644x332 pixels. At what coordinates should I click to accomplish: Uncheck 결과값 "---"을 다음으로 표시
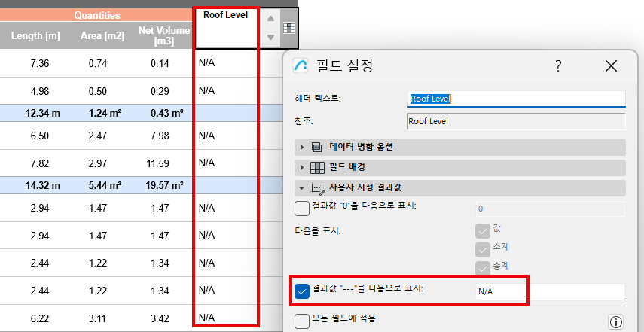[302, 291]
